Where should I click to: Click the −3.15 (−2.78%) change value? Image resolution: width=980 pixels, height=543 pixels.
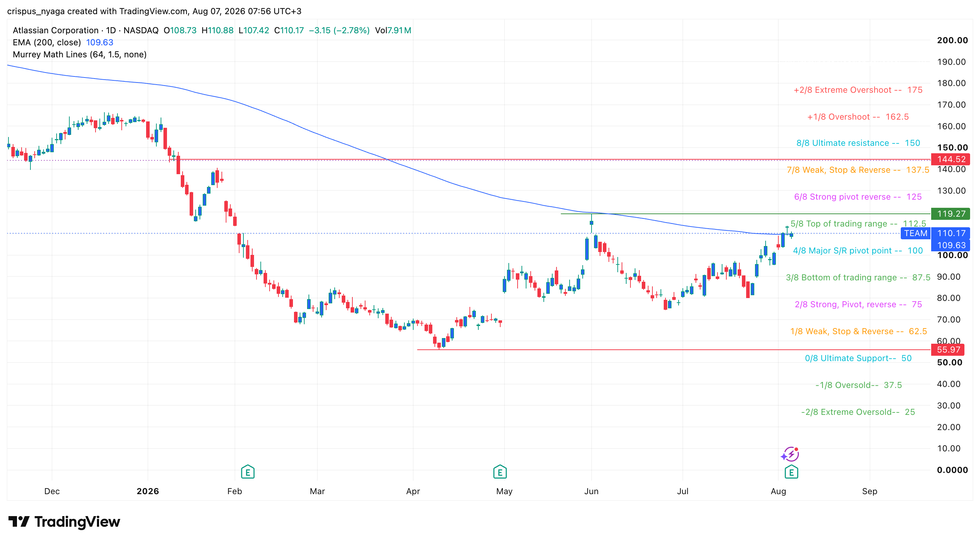coord(339,30)
